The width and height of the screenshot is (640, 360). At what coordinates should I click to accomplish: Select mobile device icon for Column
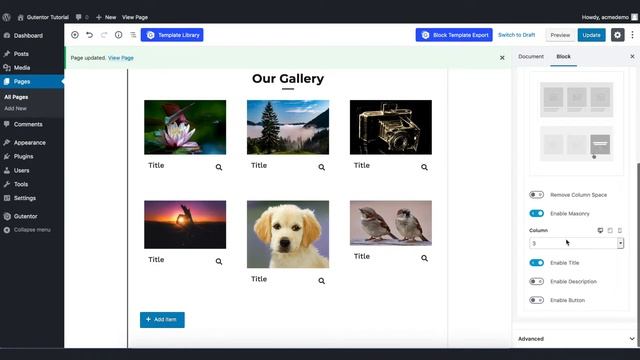tap(620, 231)
